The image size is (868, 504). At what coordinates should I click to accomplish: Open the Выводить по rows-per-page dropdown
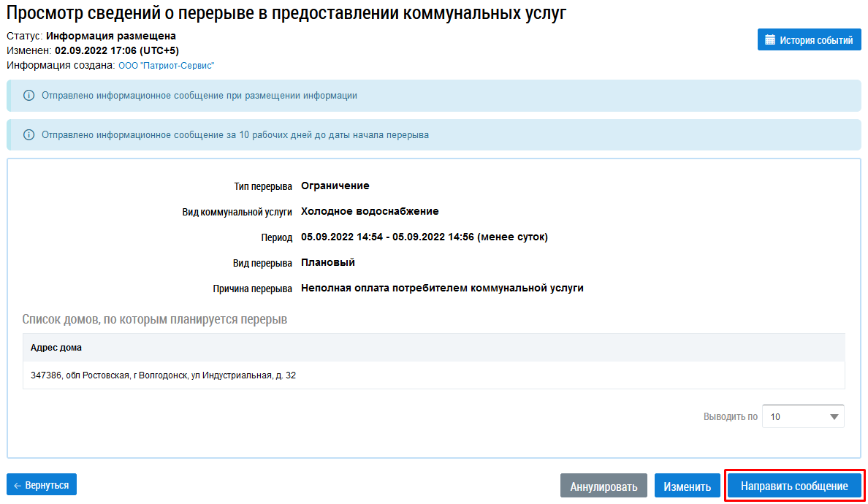point(803,416)
